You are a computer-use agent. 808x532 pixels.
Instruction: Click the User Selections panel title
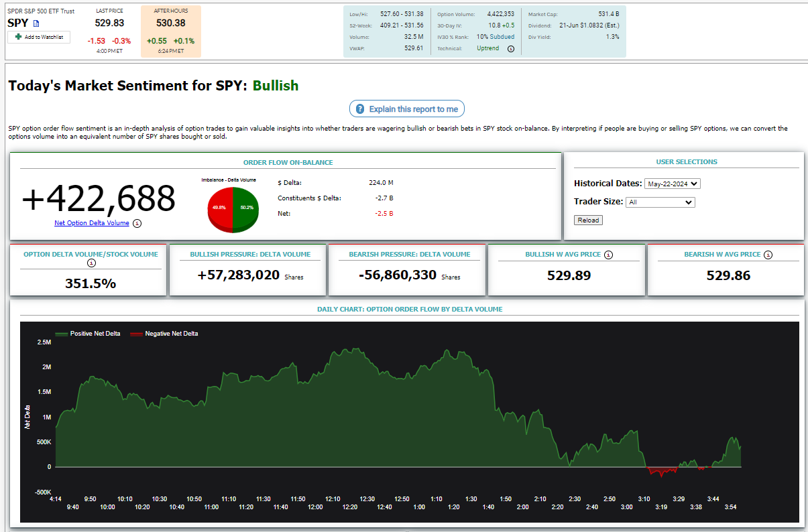point(687,162)
